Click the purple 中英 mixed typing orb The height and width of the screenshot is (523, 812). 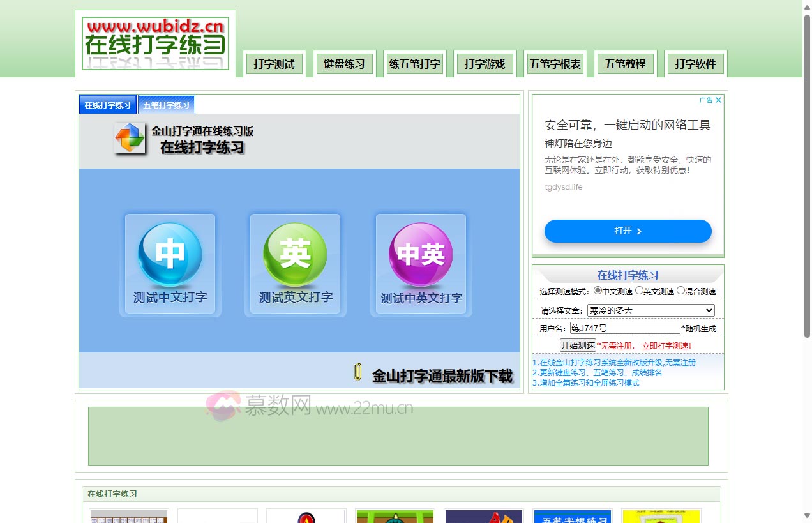coord(421,254)
